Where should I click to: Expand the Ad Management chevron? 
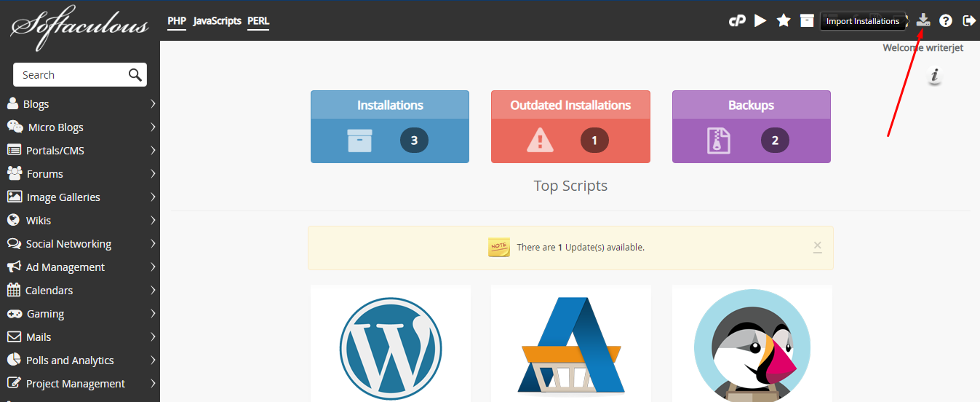(153, 267)
